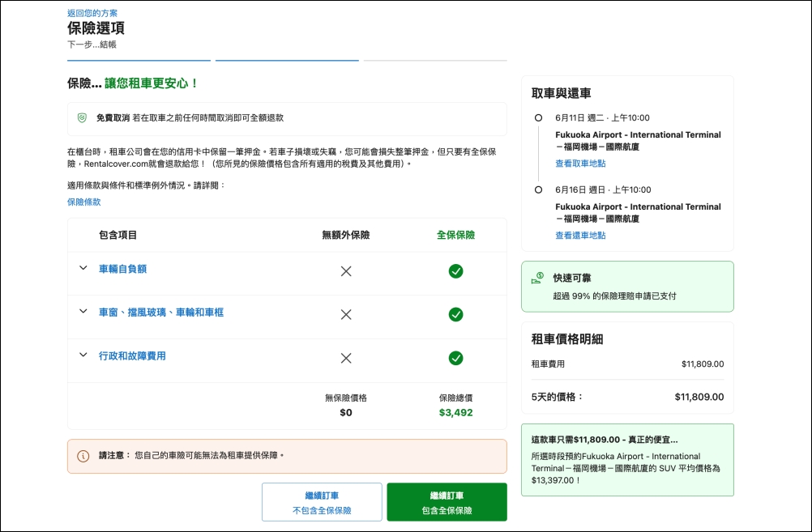
Task: Click the X mark in 行政和故障費用 row
Action: click(x=346, y=358)
